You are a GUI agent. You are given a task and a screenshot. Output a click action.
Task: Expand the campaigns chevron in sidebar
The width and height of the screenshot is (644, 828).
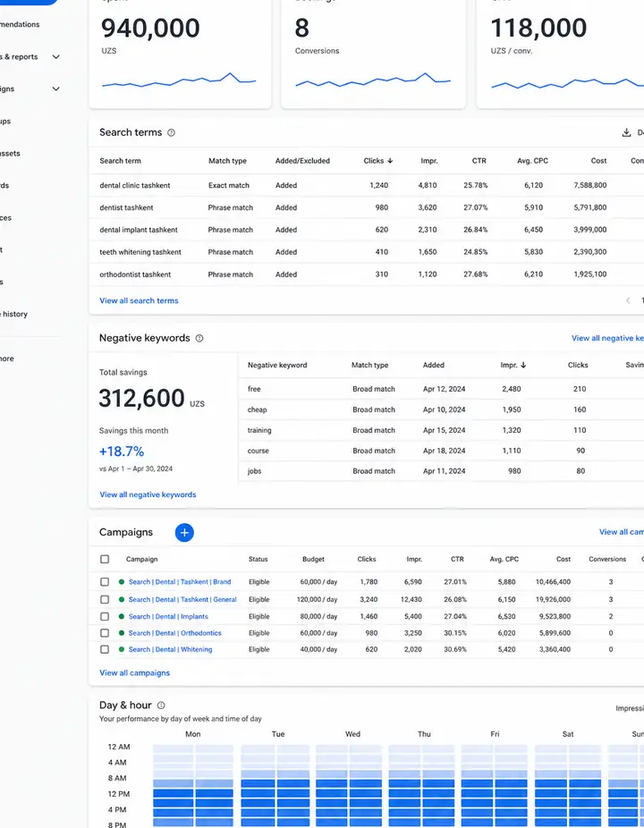point(56,89)
